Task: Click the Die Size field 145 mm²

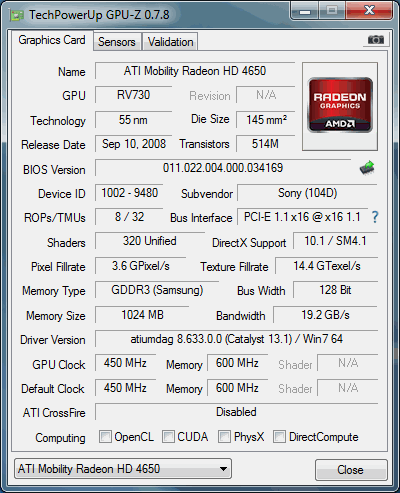Action: pos(266,120)
